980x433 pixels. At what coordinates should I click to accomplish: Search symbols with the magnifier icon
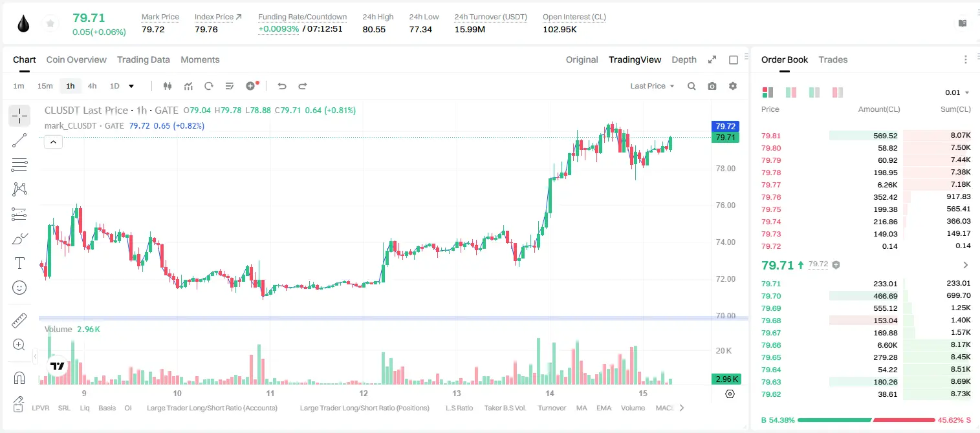[x=691, y=86]
